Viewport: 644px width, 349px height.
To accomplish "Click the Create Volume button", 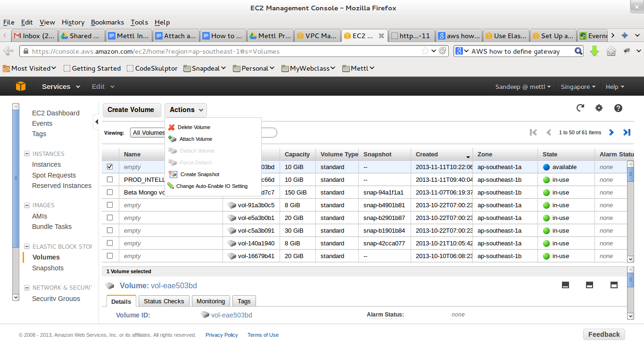I will coord(131,110).
